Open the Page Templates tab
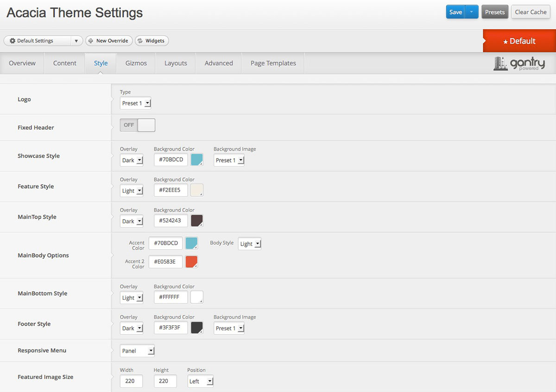 coord(273,63)
